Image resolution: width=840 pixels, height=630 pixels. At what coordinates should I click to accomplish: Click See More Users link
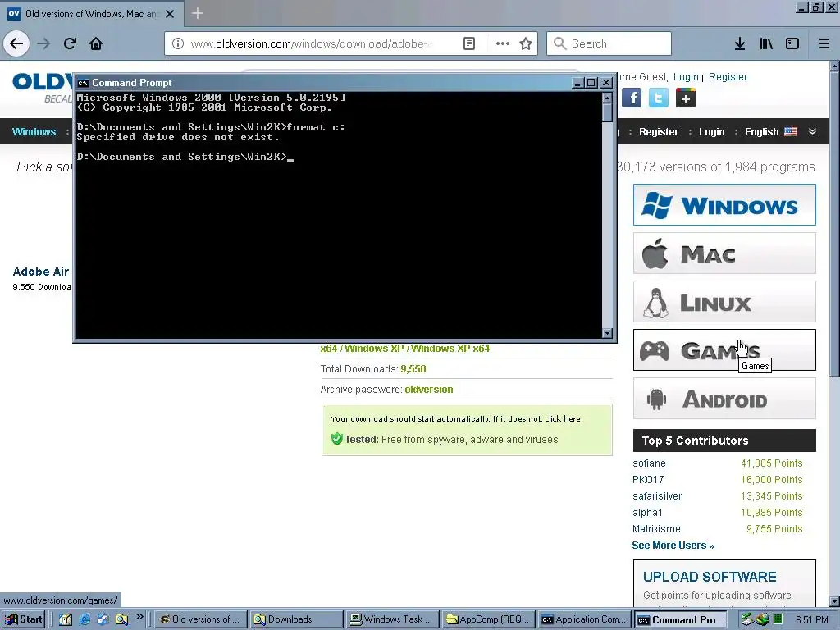[x=673, y=546]
